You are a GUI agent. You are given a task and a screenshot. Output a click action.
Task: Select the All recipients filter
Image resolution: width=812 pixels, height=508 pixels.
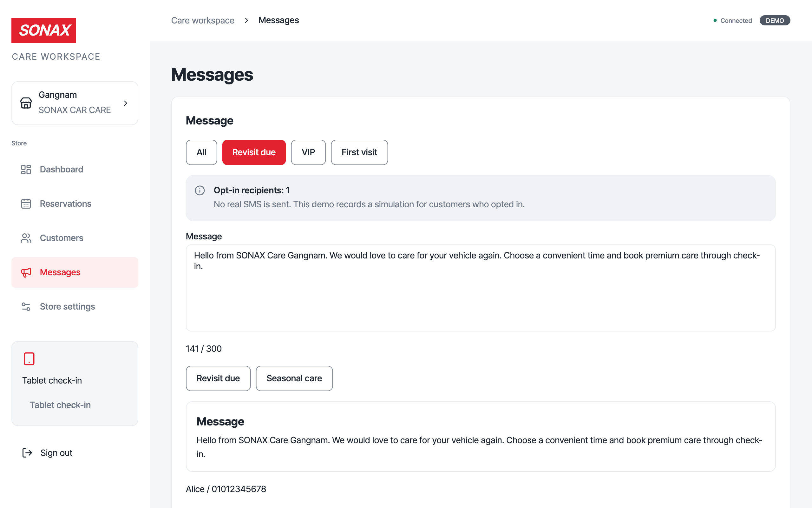click(201, 152)
